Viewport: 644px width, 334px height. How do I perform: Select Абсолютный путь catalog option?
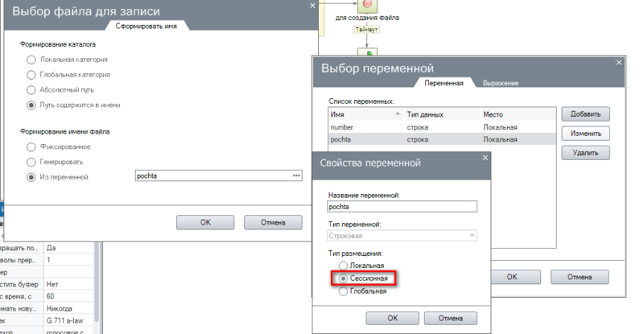(x=31, y=89)
